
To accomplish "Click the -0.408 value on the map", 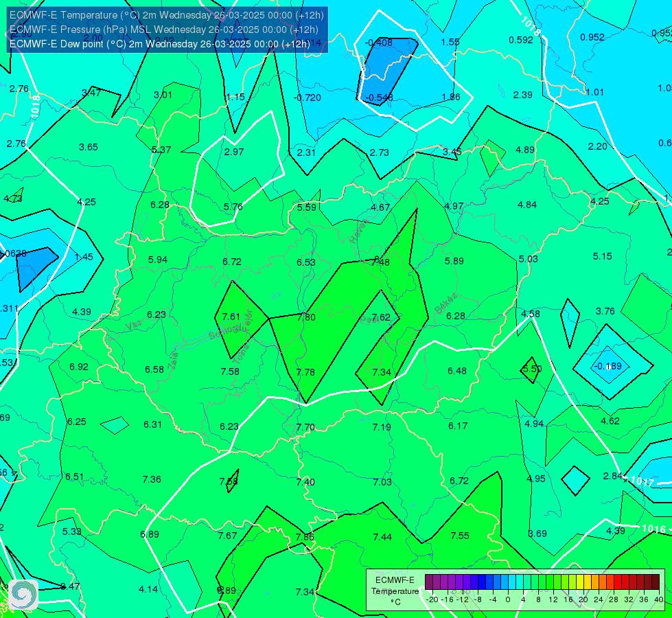I will point(378,43).
